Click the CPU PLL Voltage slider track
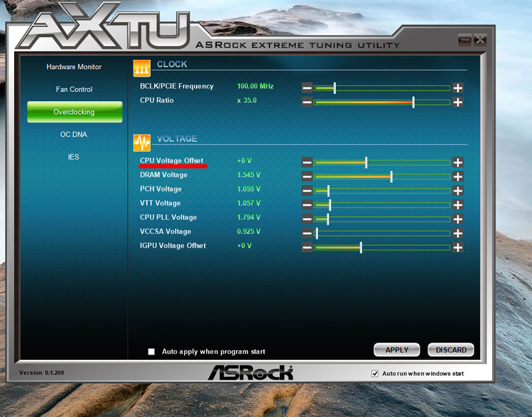The image size is (532, 417). click(382, 219)
